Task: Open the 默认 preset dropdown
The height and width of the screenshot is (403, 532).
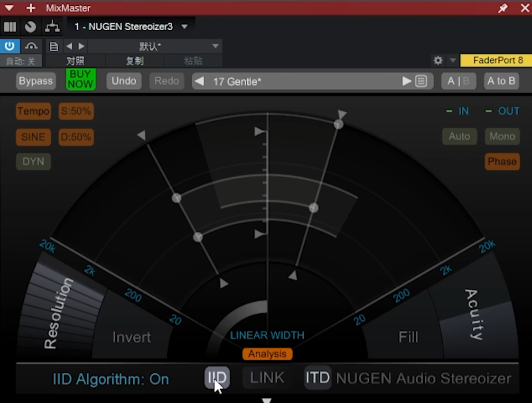Action: coord(215,46)
